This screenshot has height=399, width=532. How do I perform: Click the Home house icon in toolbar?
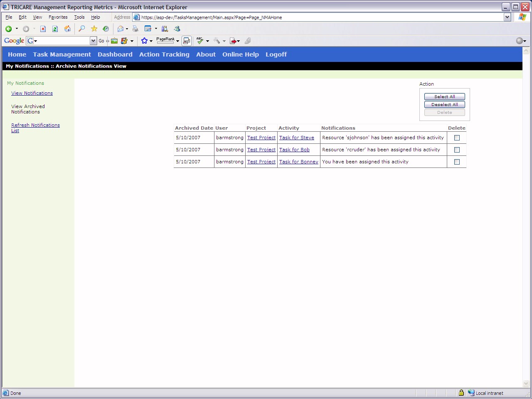point(67,29)
